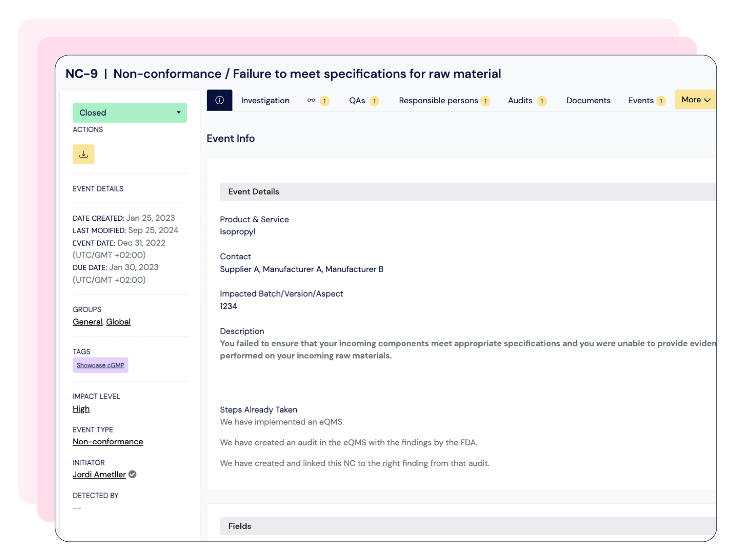This screenshot has width=735, height=560.
Task: Switch to the Investigation tab
Action: pos(265,101)
